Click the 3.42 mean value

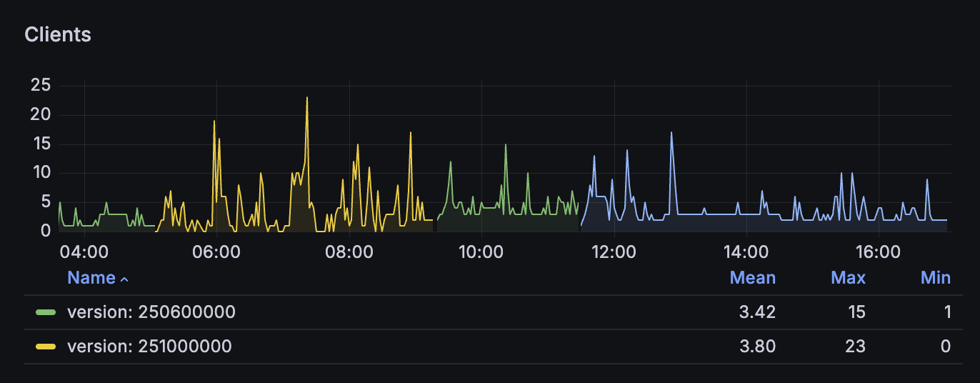point(759,312)
